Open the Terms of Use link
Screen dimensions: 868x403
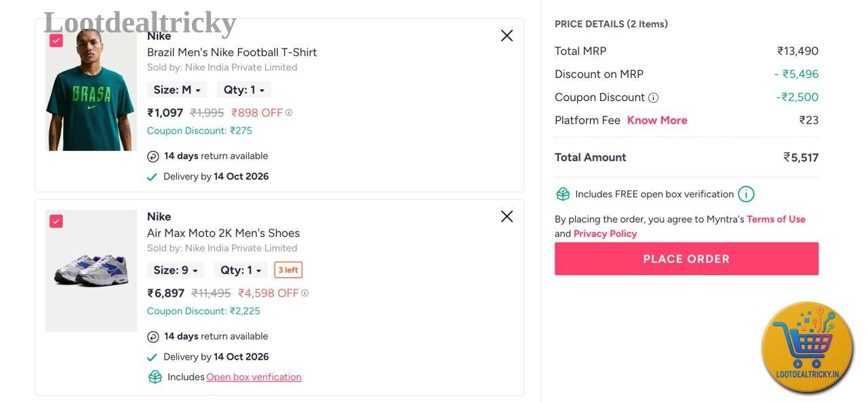(x=776, y=219)
